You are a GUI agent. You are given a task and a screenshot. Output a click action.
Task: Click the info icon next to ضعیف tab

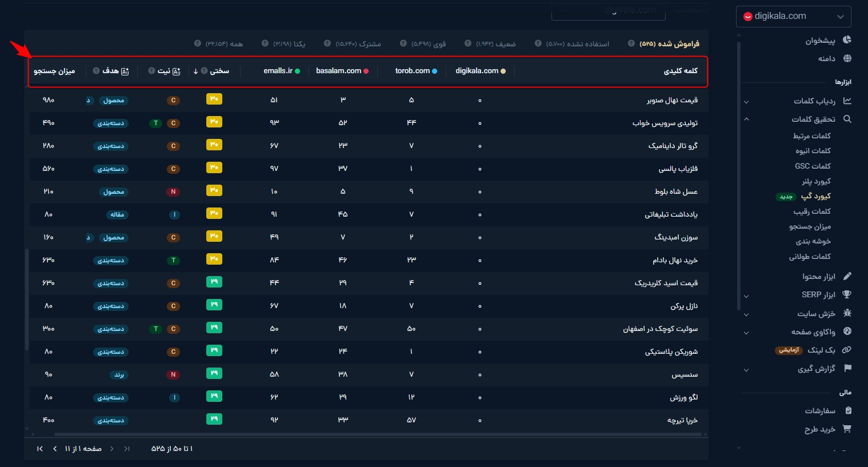(468, 43)
